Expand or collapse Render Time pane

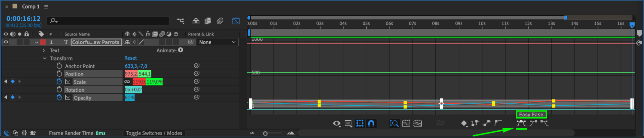(33, 133)
